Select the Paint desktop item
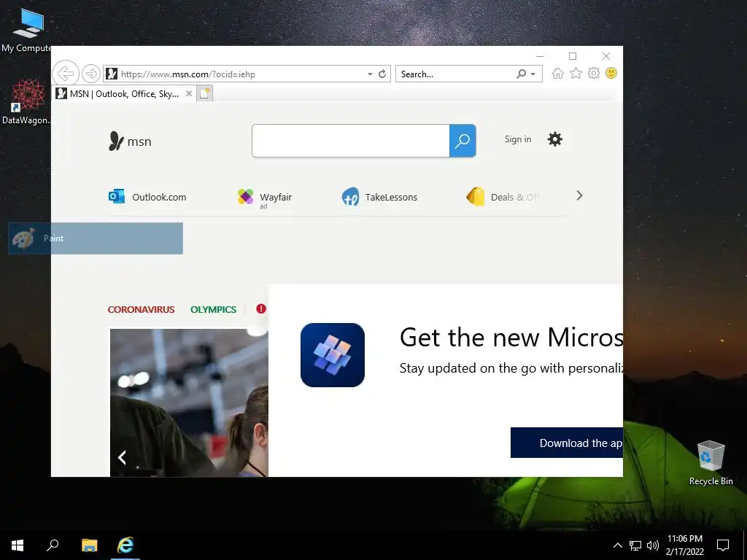Image resolution: width=747 pixels, height=560 pixels. [96, 238]
